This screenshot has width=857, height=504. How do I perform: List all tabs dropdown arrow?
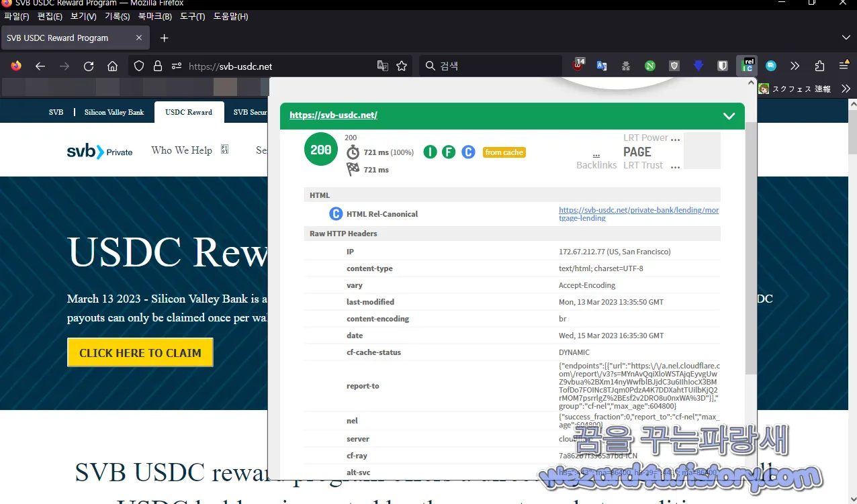(x=846, y=38)
